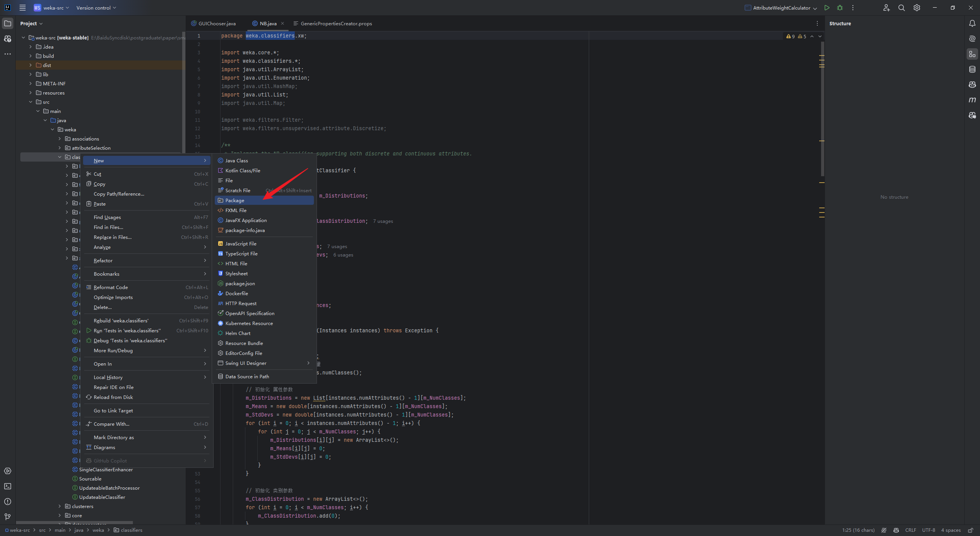
Task: Click the Search everywhere magnifier icon
Action: pyautogui.click(x=901, y=7)
